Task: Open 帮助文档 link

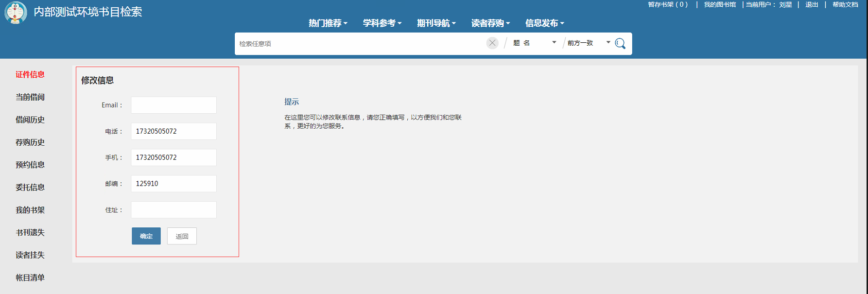Action: (x=845, y=4)
